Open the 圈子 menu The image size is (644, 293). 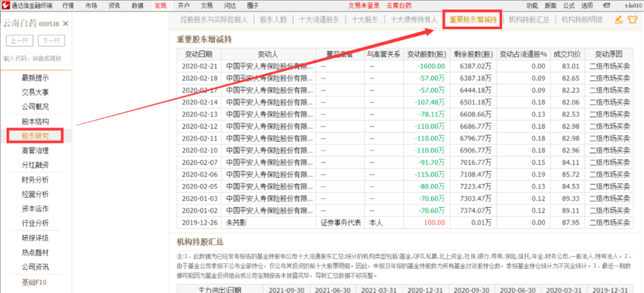pos(253,5)
